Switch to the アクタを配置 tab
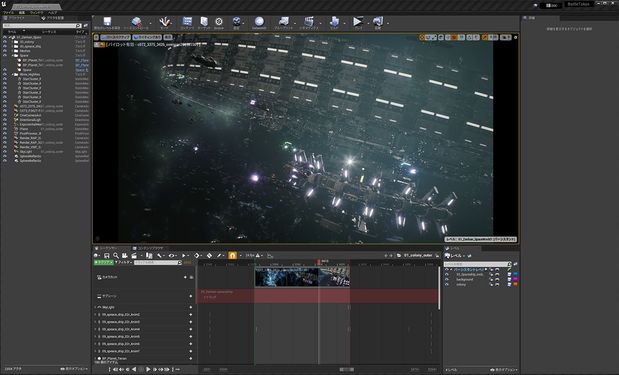The width and height of the screenshot is (619, 375). point(53,18)
